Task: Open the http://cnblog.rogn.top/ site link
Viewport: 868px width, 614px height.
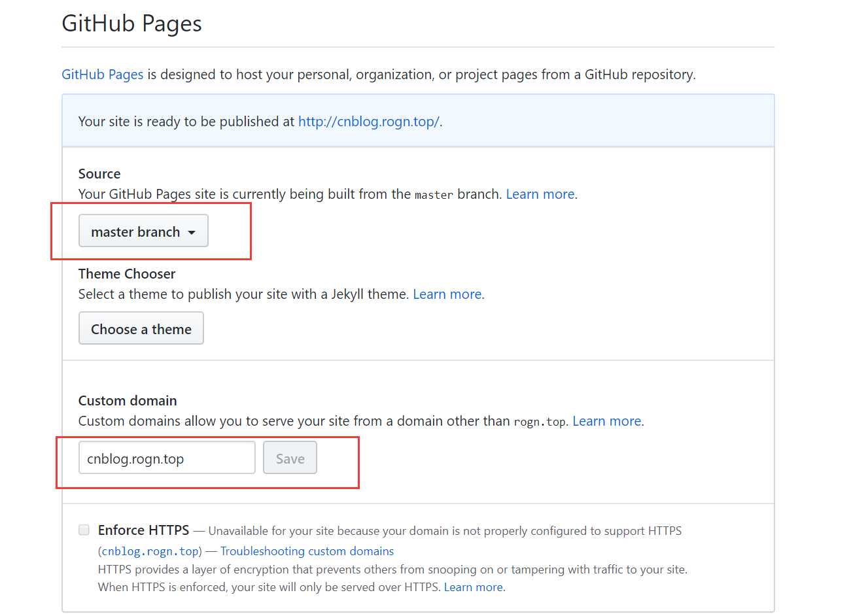Action: [369, 122]
